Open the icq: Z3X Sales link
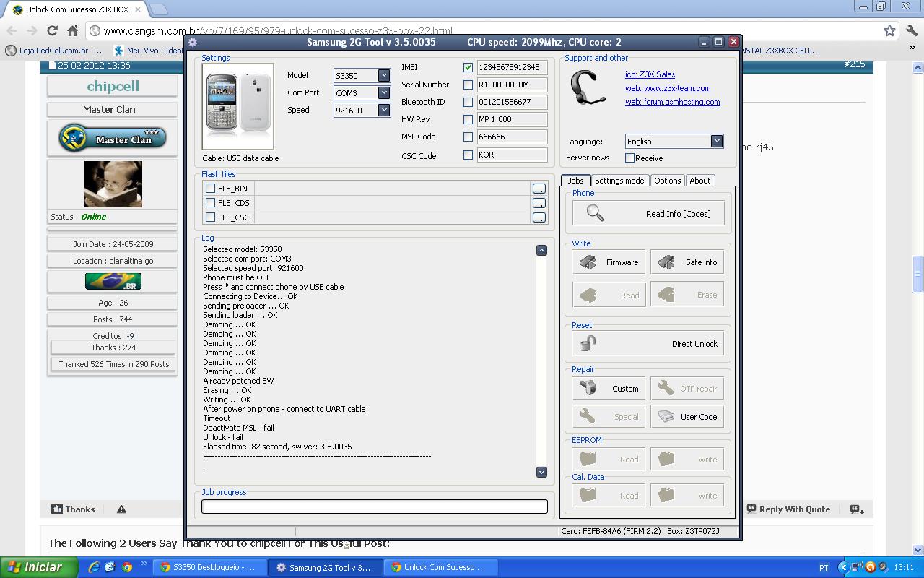 [x=650, y=74]
